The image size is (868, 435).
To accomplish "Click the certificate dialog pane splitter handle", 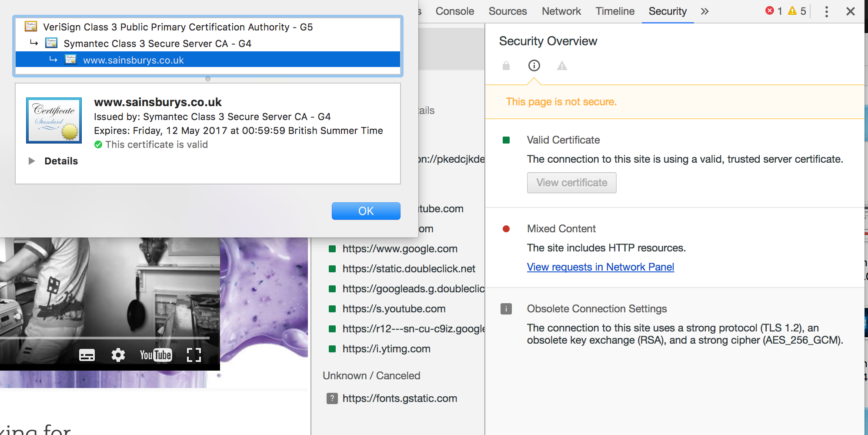I will click(x=208, y=79).
